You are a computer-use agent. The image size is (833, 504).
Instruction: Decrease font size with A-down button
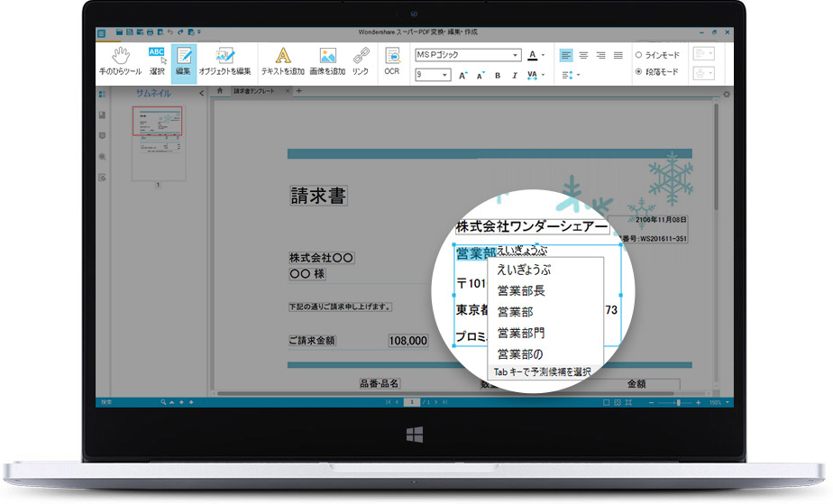point(481,76)
